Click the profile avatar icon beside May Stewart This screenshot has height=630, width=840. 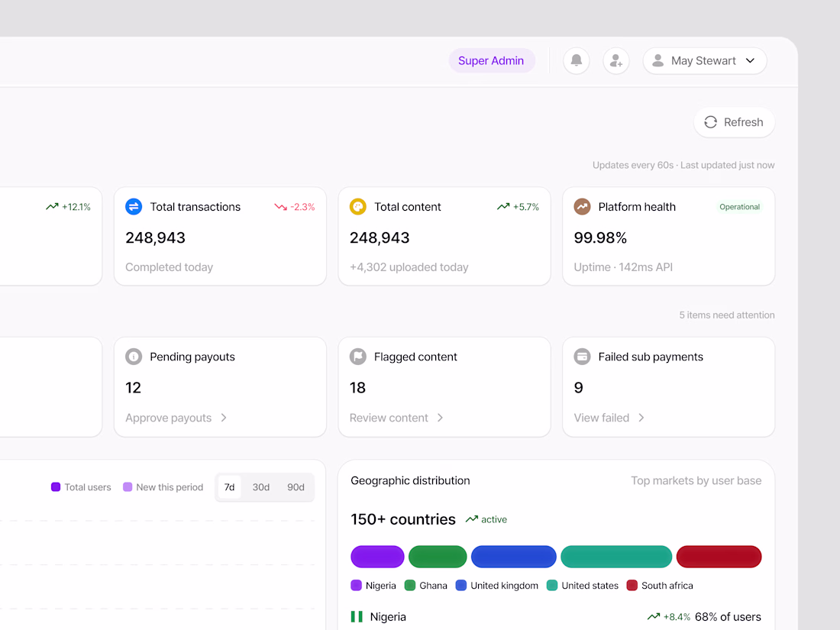pos(657,60)
